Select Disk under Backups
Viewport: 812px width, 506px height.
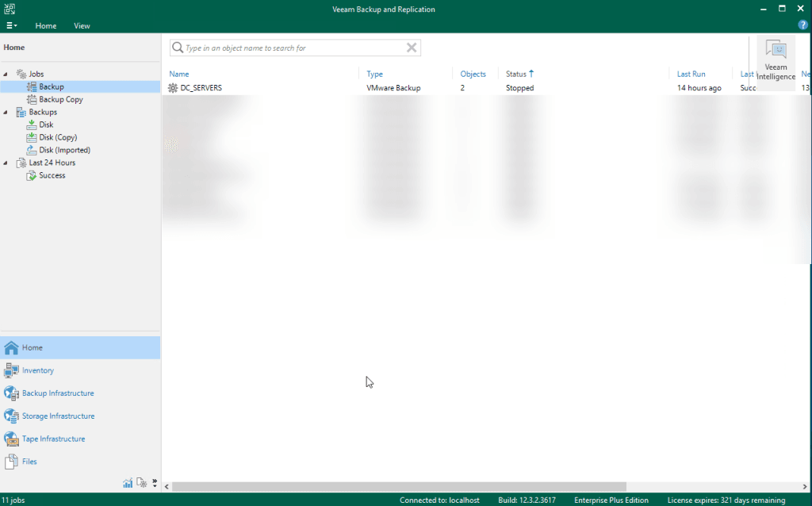(46, 125)
